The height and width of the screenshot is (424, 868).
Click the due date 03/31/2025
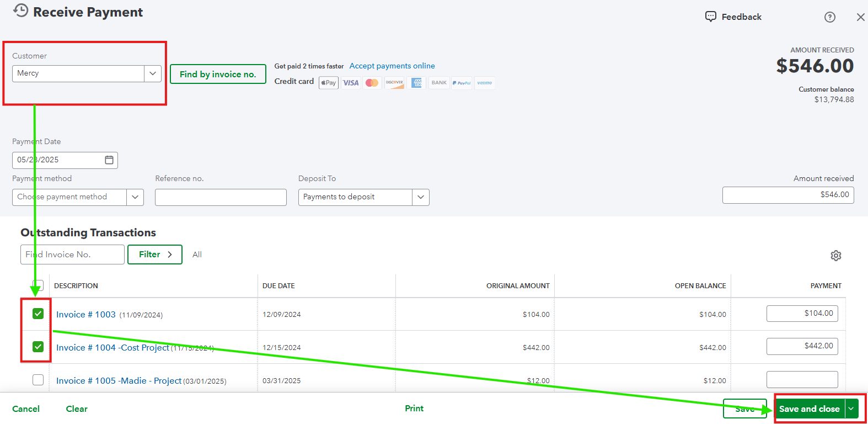coord(282,381)
